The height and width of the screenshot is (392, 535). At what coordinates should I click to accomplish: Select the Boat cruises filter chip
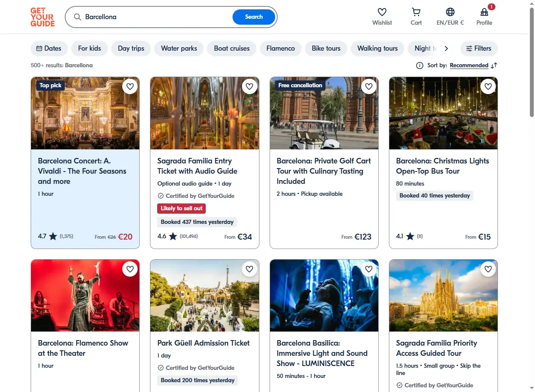pos(232,49)
